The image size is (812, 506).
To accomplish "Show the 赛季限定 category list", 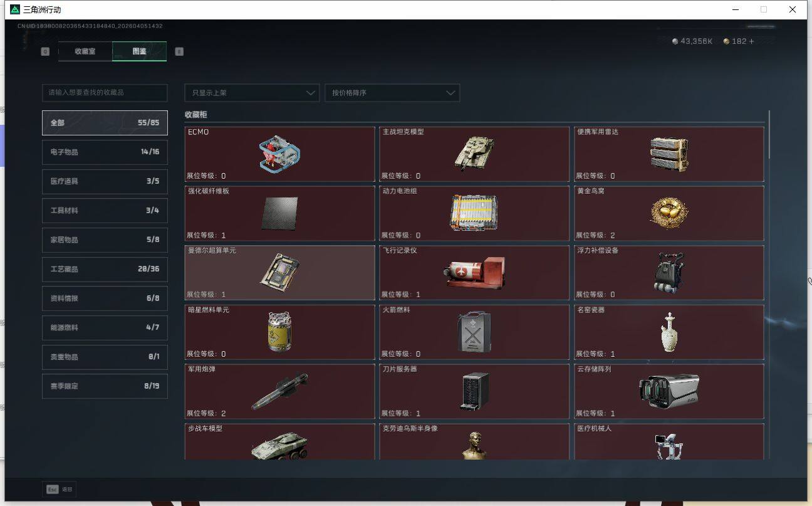I will pos(105,386).
